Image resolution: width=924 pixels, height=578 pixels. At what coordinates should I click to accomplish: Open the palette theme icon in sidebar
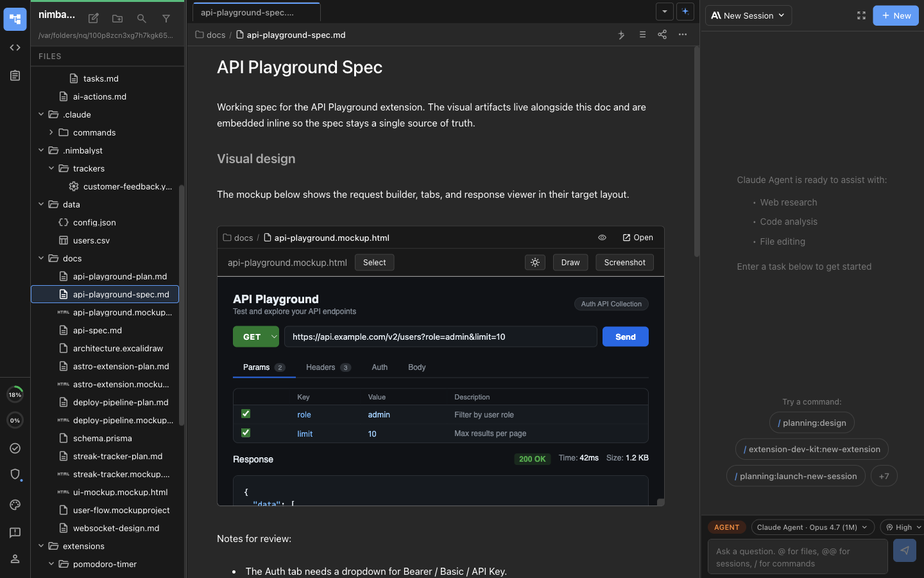(15, 505)
